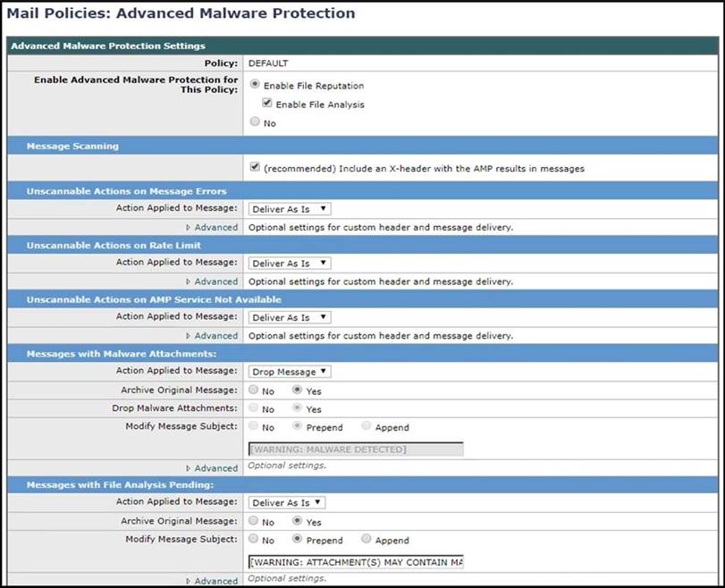Image resolution: width=725 pixels, height=588 pixels.
Task: Open the AMP Service Not Available action dropdown
Action: click(x=290, y=317)
